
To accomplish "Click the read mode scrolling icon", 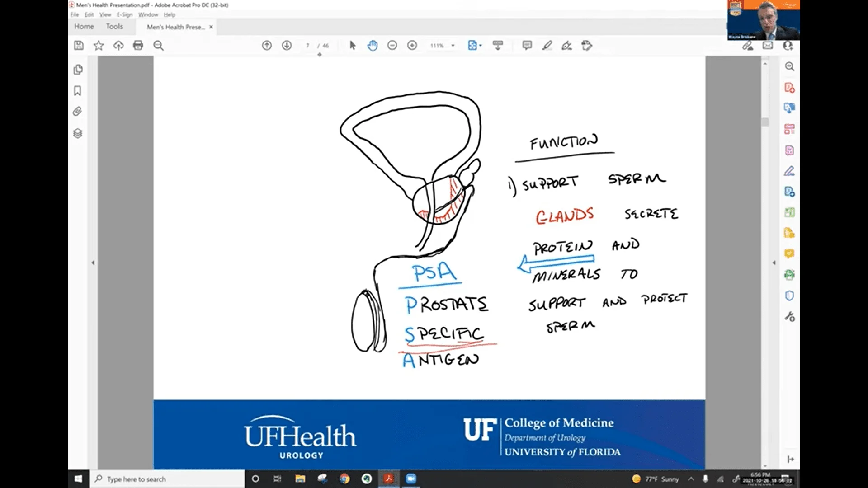I will 498,45.
